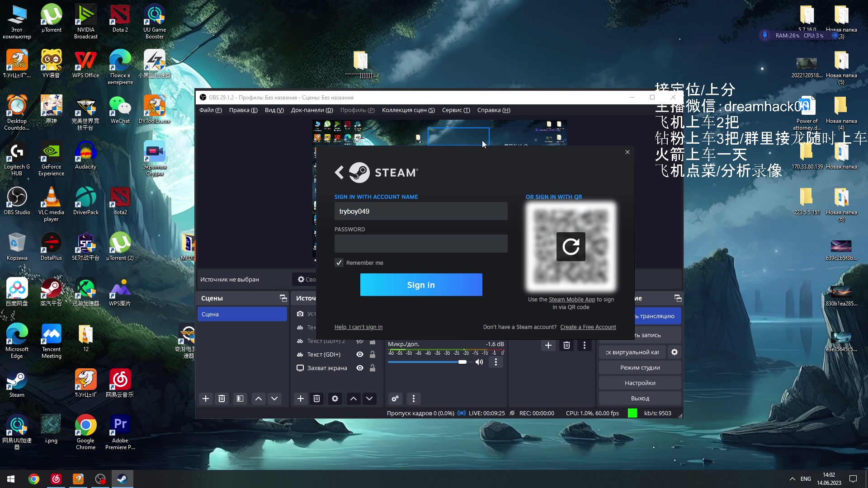Viewport: 868px width, 488px height.
Task: Open the OBS Studio taskbar icon
Action: pos(100,479)
